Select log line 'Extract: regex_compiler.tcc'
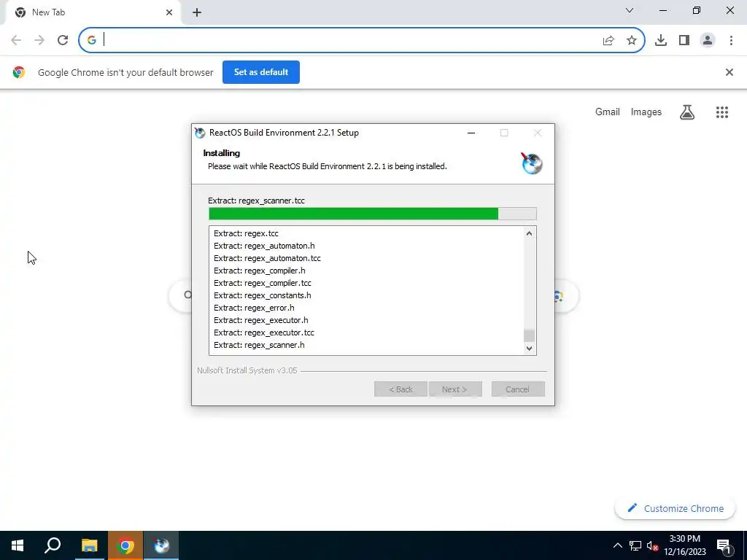This screenshot has width=747, height=560. pyautogui.click(x=263, y=283)
